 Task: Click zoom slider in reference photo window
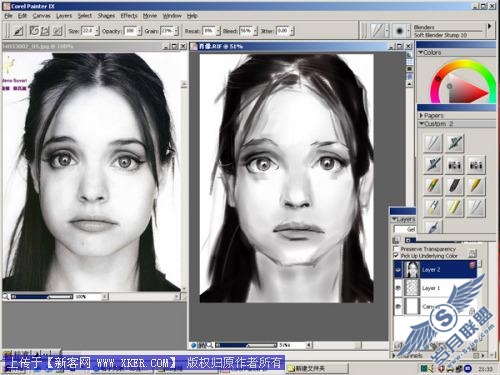42,296
